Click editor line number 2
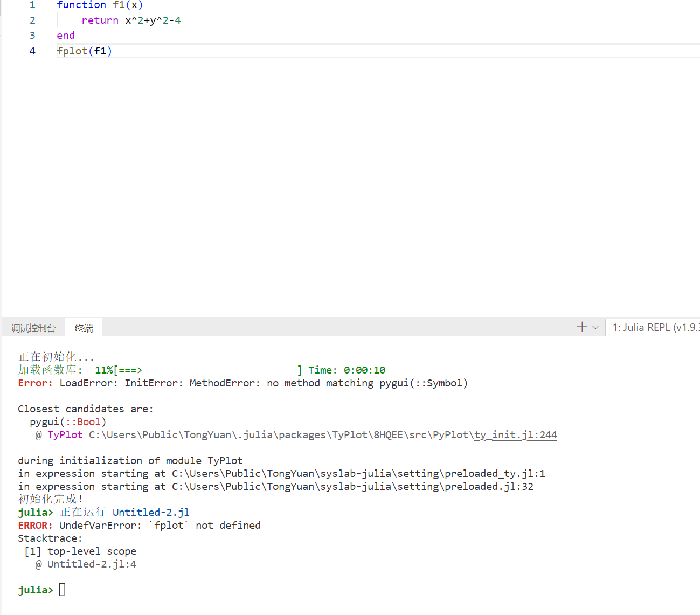Viewport: 700px width, 615px height. coord(32,20)
